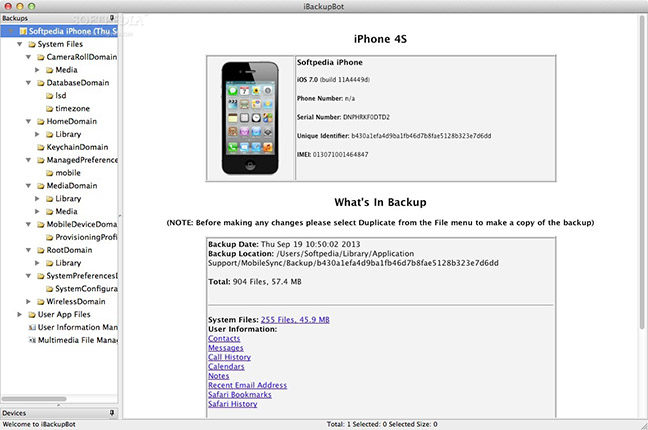Open the Calendars link
Image resolution: width=648 pixels, height=430 pixels.
pos(226,366)
